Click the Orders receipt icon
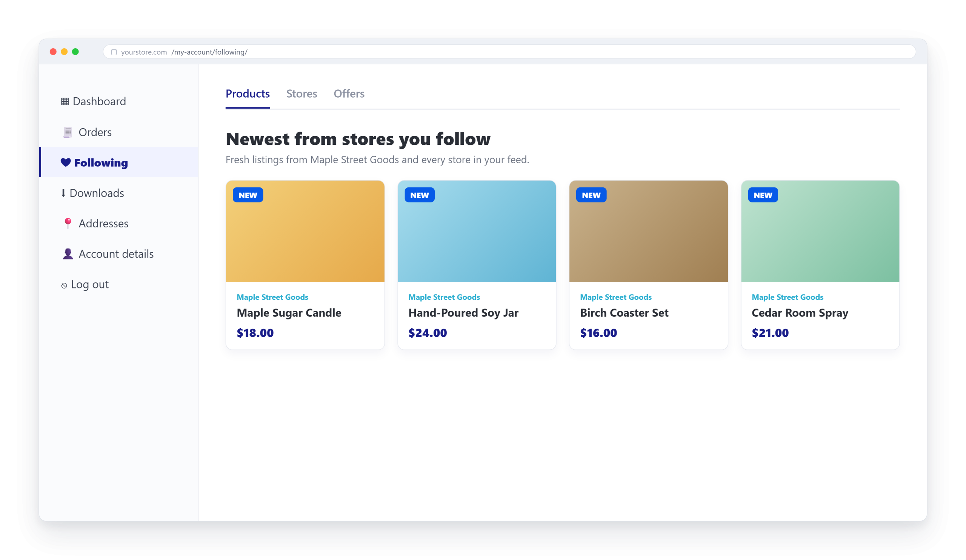The height and width of the screenshot is (560, 966). [68, 132]
